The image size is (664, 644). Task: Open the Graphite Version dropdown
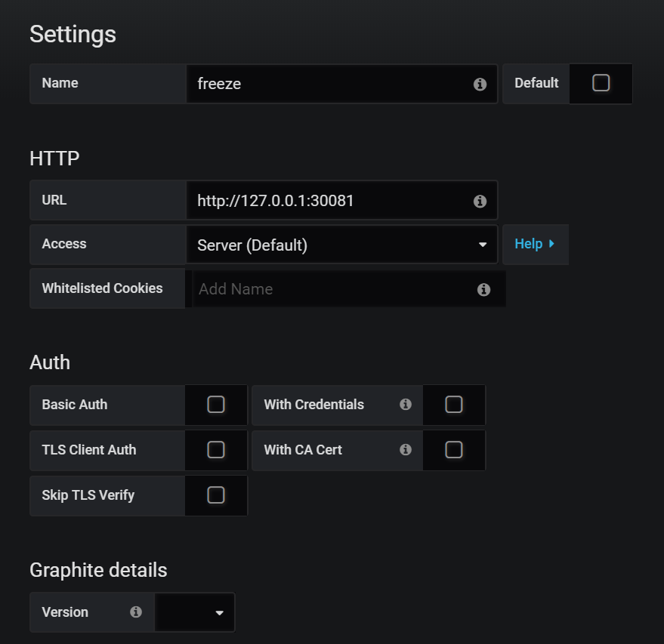(x=194, y=612)
